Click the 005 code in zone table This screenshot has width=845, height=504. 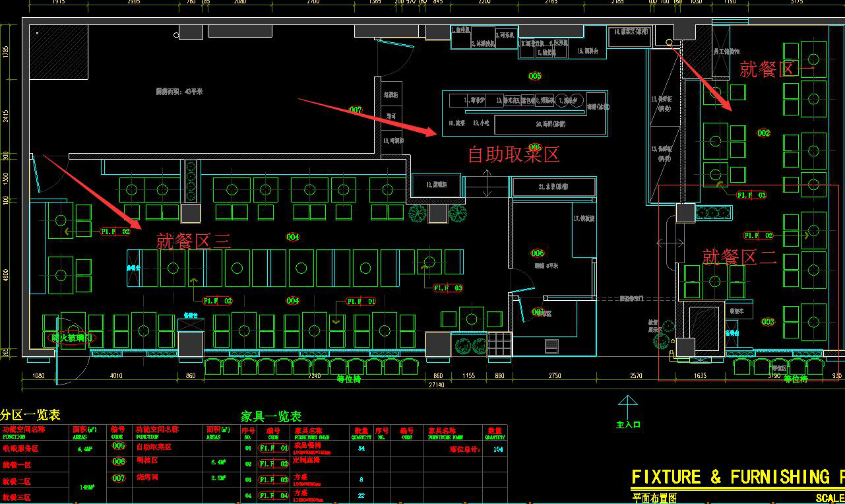click(x=118, y=446)
